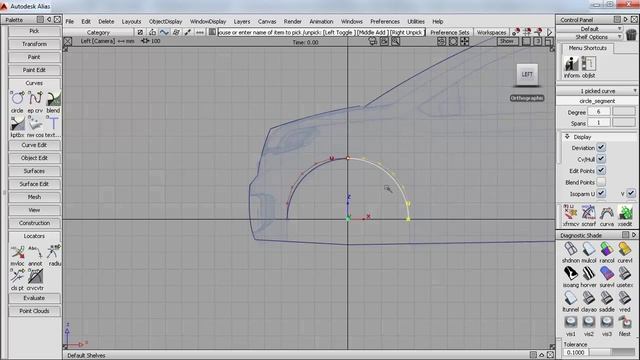Apply the usetex diagnostic shade

[x=624, y=273]
